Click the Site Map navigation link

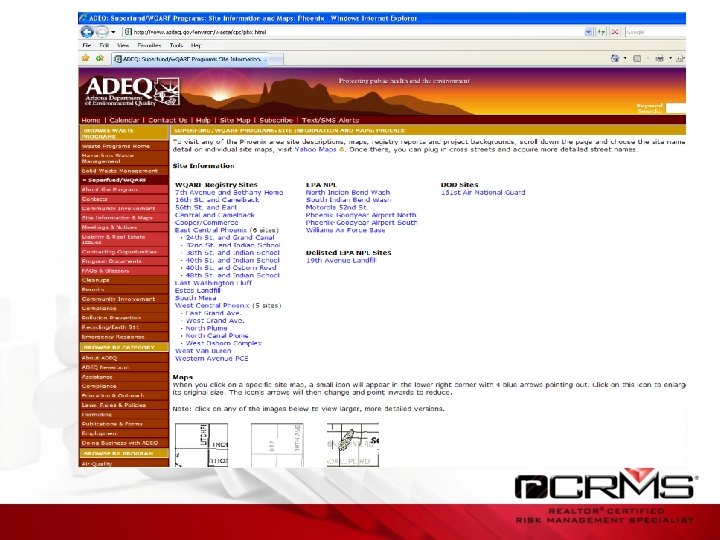coord(235,120)
